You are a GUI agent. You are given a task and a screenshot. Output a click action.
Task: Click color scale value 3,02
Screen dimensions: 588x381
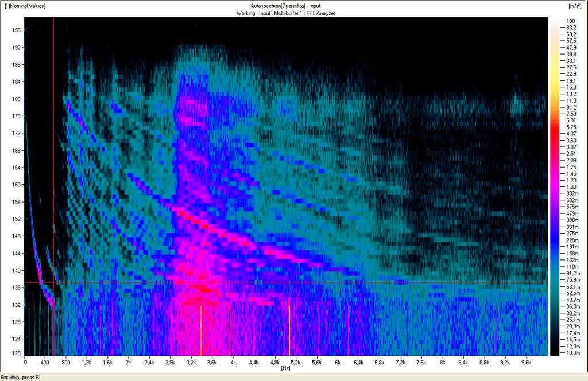tap(571, 147)
